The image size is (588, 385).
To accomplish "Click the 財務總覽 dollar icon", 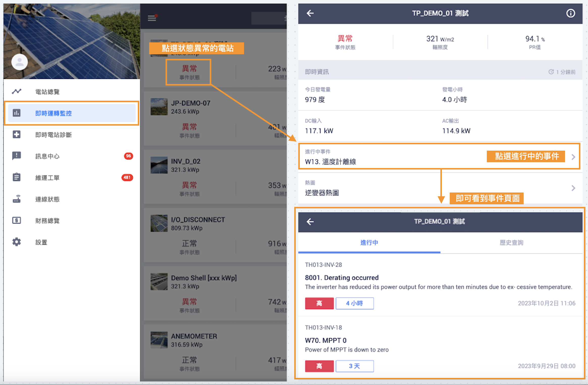I will (x=17, y=221).
